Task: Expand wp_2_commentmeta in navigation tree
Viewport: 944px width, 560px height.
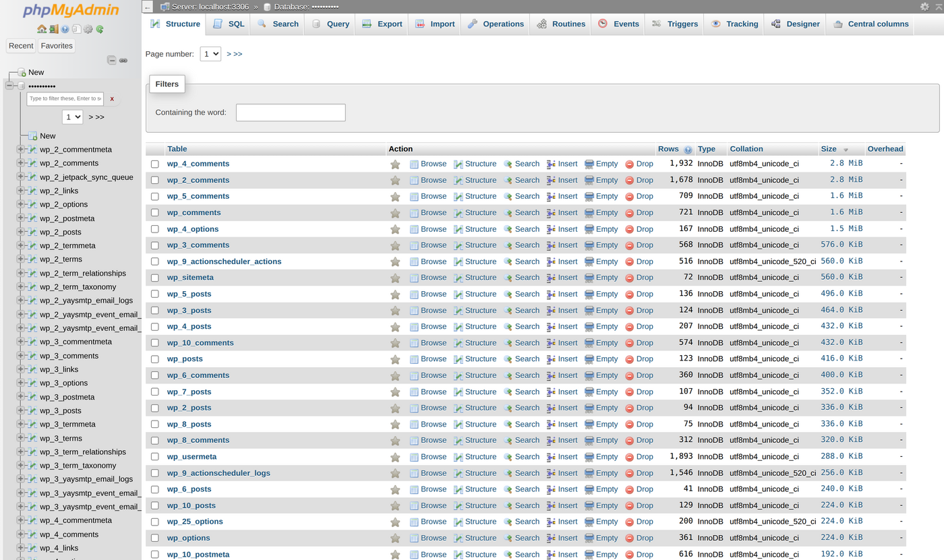Action: click(20, 150)
